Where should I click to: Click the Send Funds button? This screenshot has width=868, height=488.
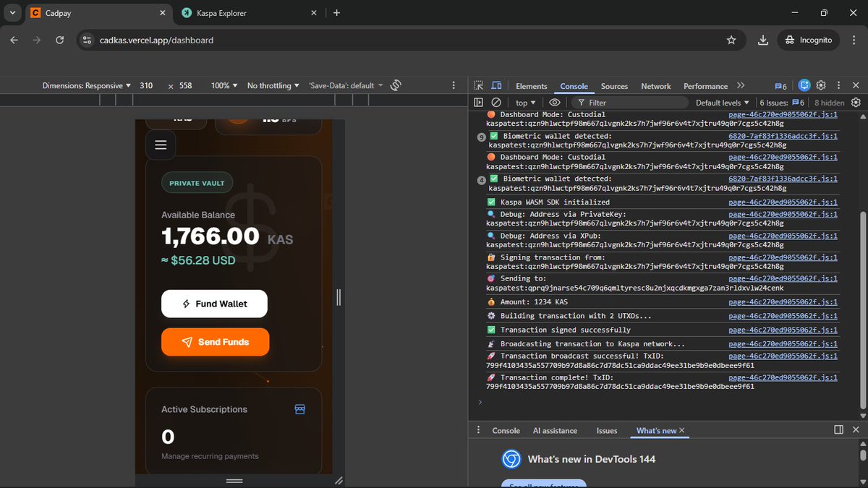(x=215, y=342)
